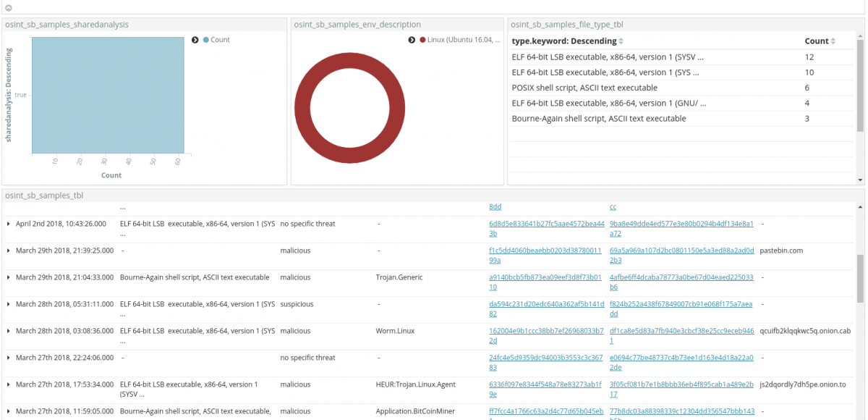Screen dimensions: 868x420
Task: Toggle the legend of the env_description donut chart
Action: pos(412,40)
